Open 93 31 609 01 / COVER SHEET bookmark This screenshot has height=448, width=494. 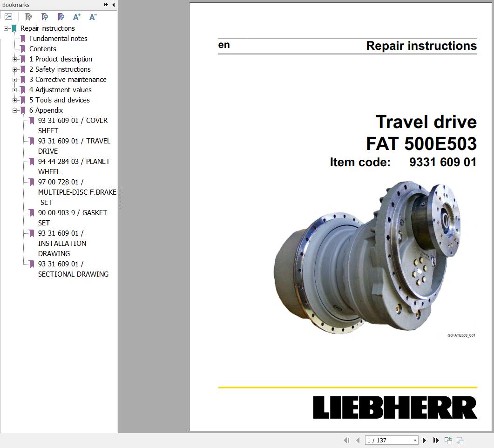73,125
